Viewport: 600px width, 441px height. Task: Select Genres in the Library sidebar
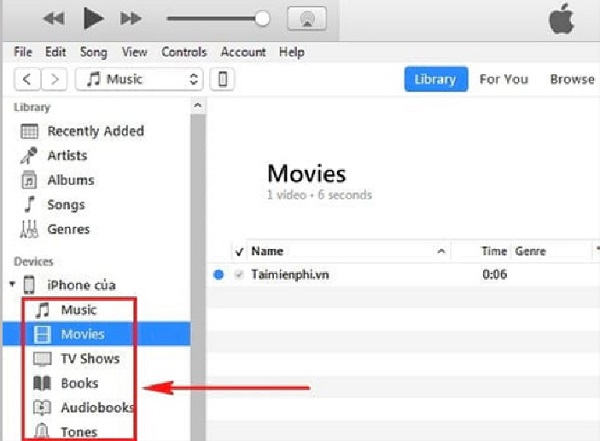[69, 229]
